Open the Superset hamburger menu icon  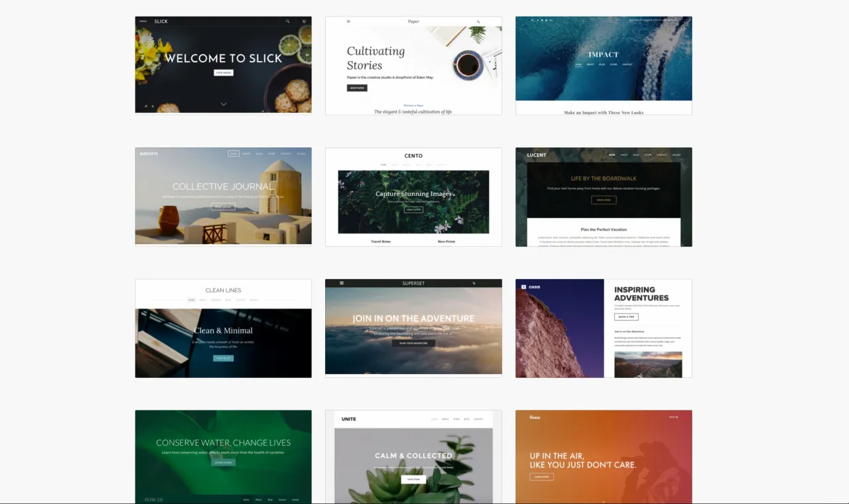pyautogui.click(x=342, y=283)
